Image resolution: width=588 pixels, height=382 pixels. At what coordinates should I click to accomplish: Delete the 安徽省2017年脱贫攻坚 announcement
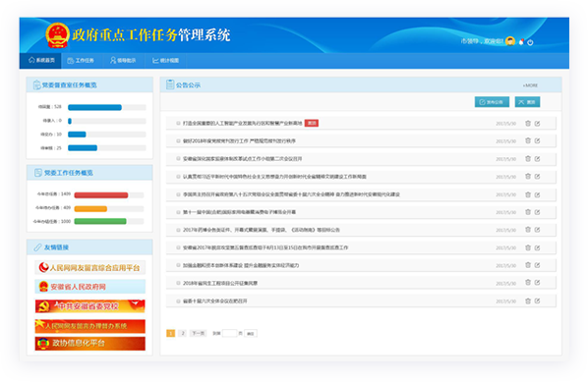point(528,247)
